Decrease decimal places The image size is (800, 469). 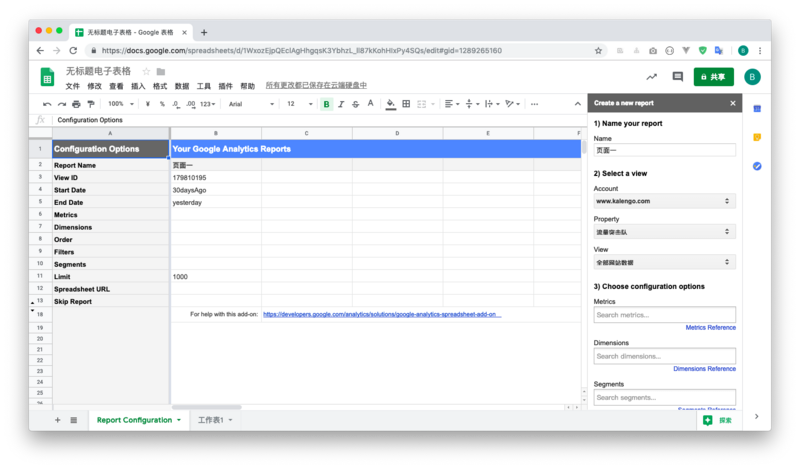click(176, 104)
